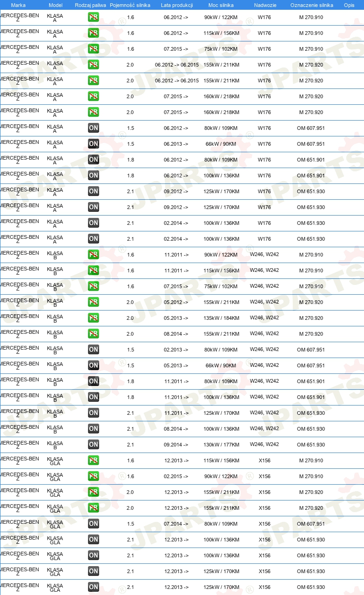Click PB fuel icon for Klasa A 90kW/122KM
Screen dimensions: 364x595
pyautogui.click(x=94, y=17)
